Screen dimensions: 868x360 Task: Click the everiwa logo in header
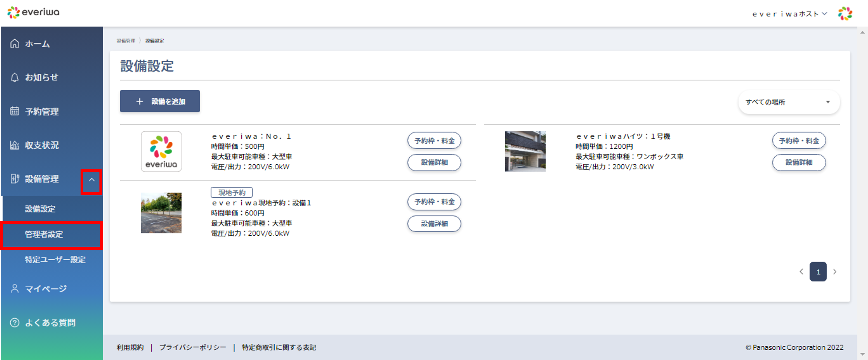[x=33, y=12]
